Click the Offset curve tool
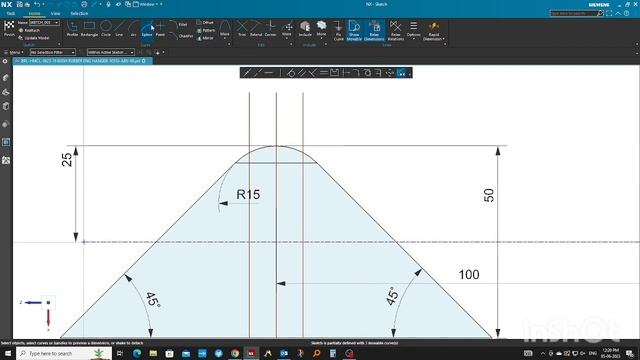640x360 pixels. [x=205, y=22]
